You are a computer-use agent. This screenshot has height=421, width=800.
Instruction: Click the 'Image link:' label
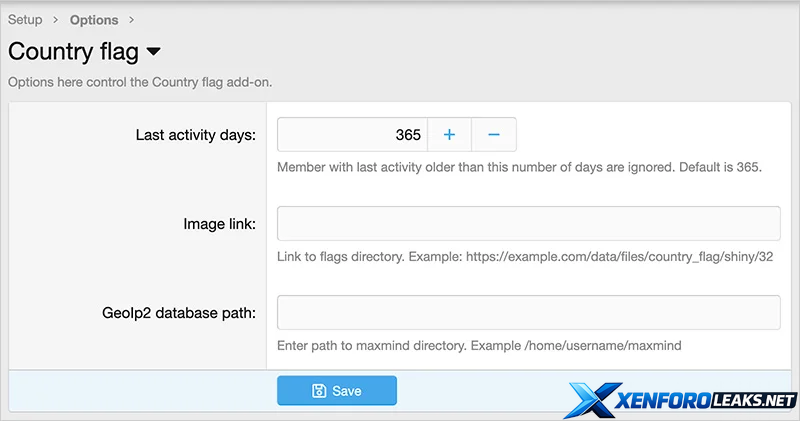(x=217, y=224)
